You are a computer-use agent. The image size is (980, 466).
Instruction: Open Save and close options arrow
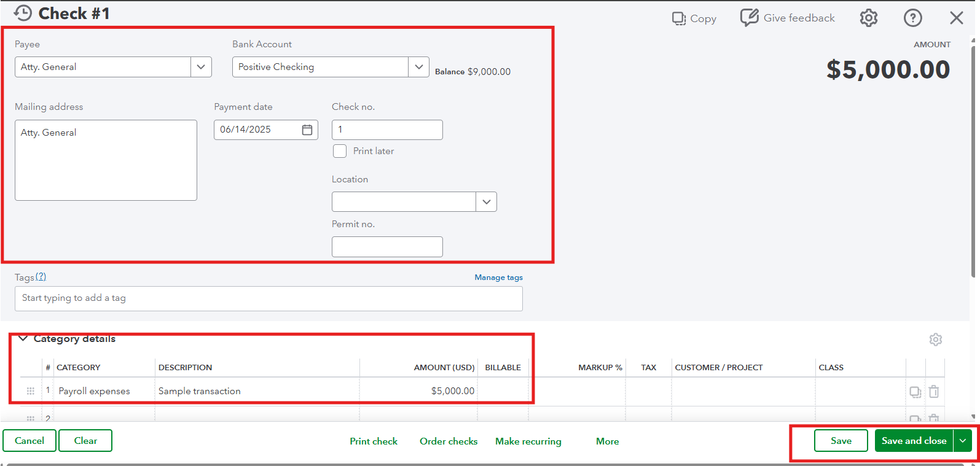963,441
